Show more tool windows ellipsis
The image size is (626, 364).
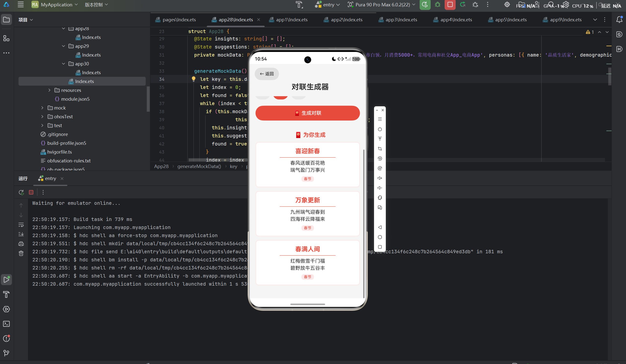tap(6, 53)
